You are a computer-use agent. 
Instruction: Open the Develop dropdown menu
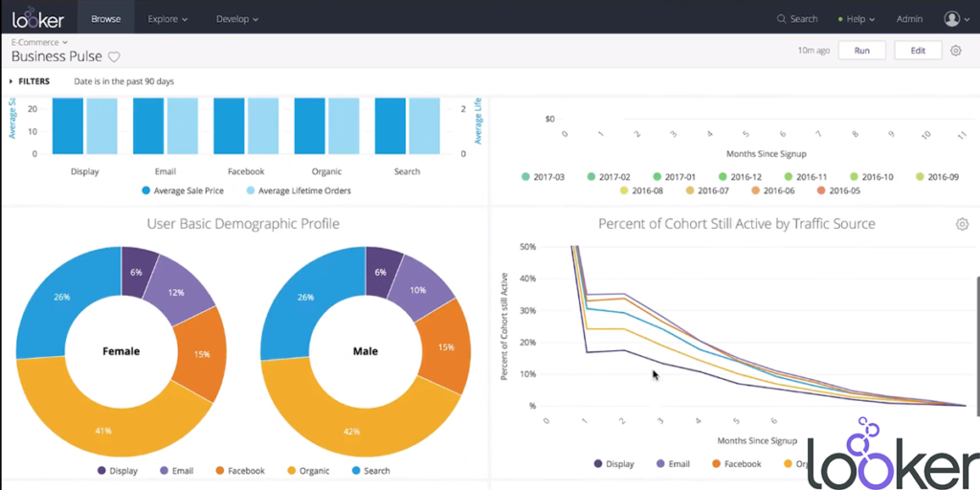point(237,18)
